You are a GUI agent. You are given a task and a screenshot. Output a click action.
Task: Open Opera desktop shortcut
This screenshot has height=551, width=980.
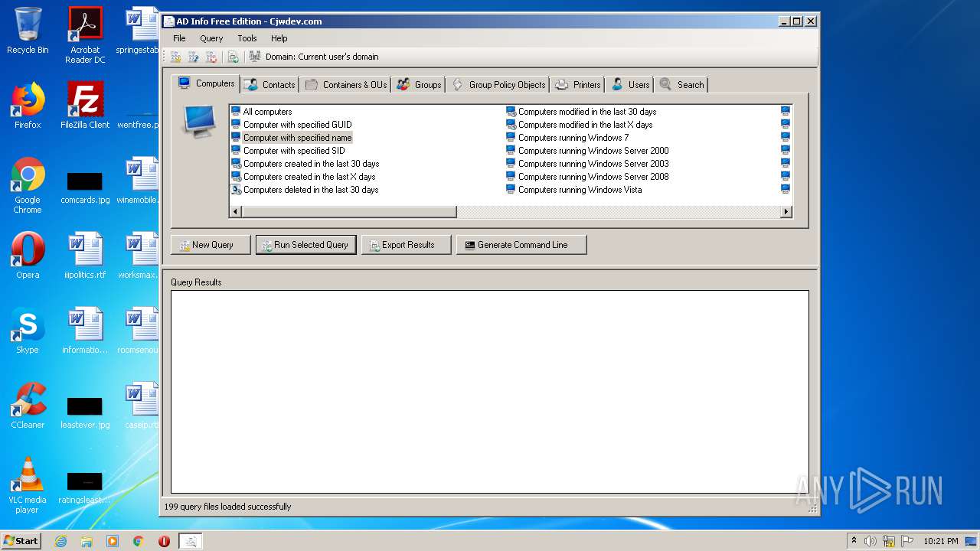click(x=28, y=256)
